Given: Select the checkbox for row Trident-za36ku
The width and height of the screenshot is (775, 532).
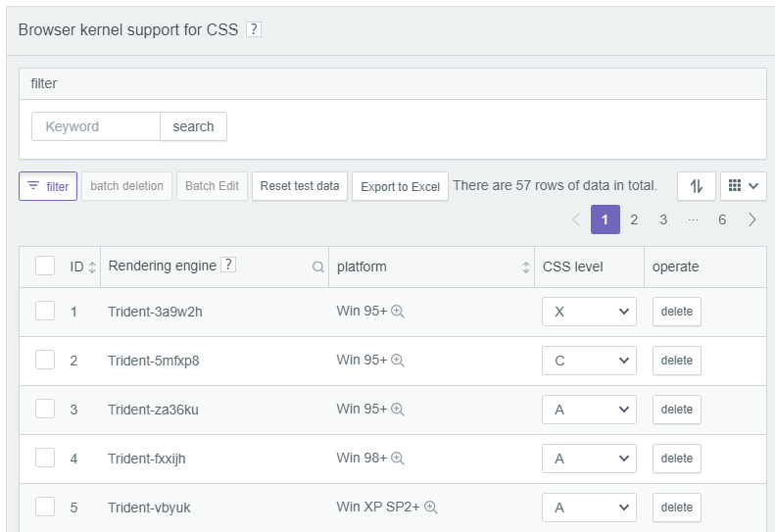Looking at the screenshot, I should coord(45,410).
